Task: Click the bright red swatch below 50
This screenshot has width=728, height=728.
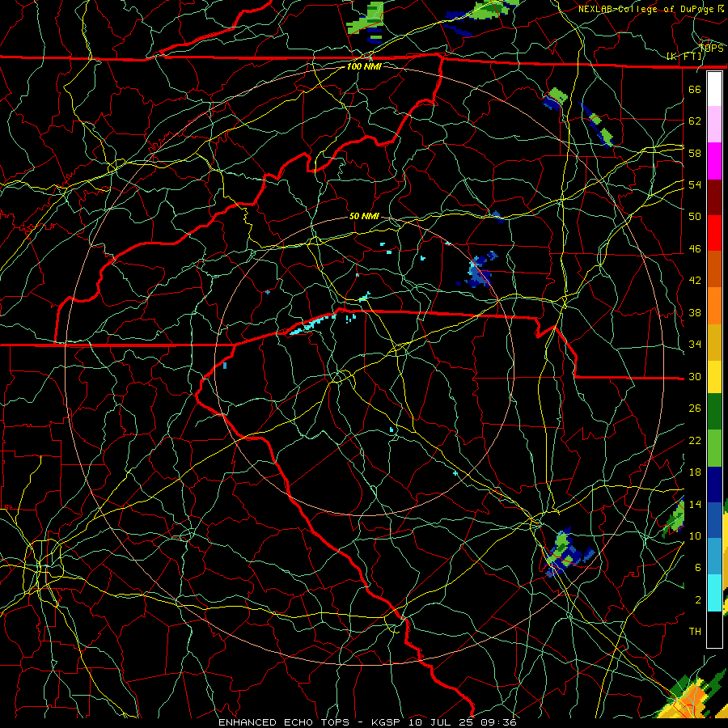Action: [714, 233]
